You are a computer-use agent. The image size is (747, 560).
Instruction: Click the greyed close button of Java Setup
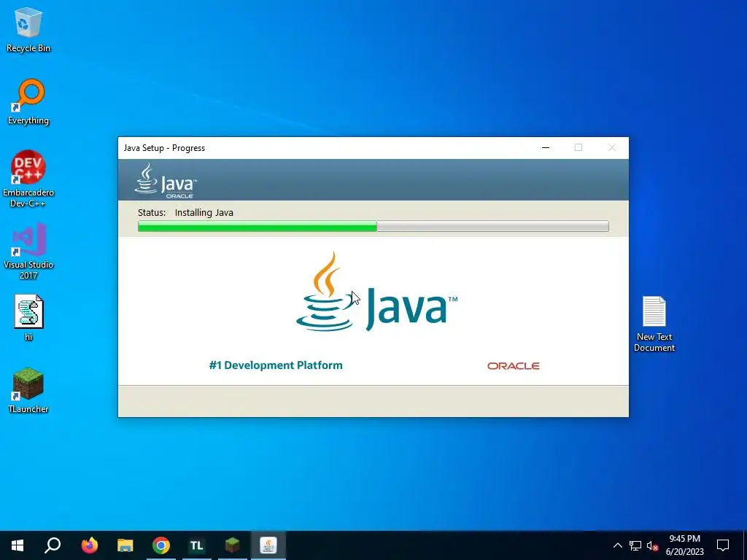[612, 147]
